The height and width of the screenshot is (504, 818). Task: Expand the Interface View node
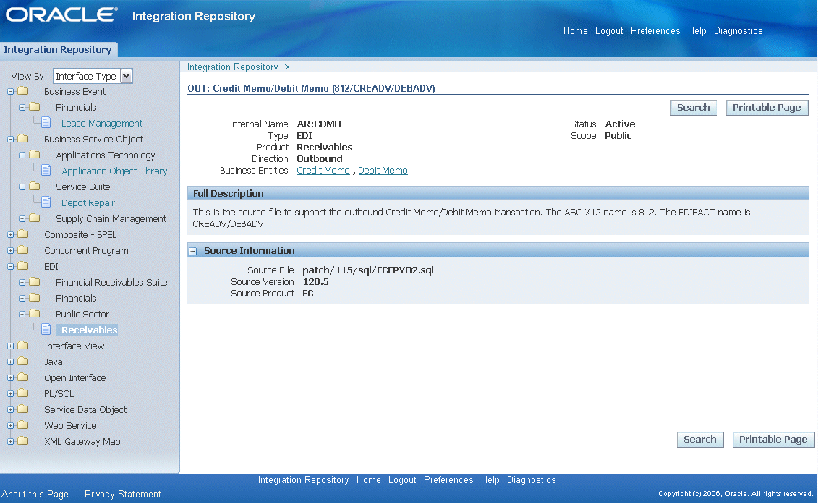[10, 346]
